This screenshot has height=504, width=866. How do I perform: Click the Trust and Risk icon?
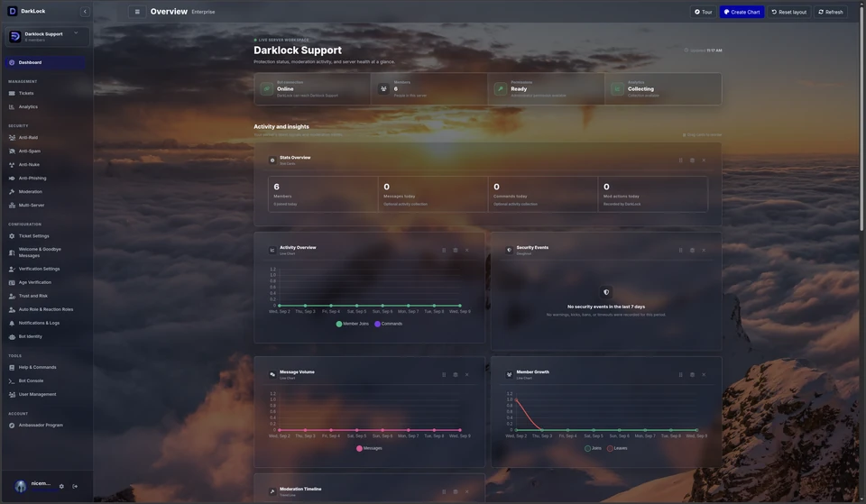click(x=12, y=296)
